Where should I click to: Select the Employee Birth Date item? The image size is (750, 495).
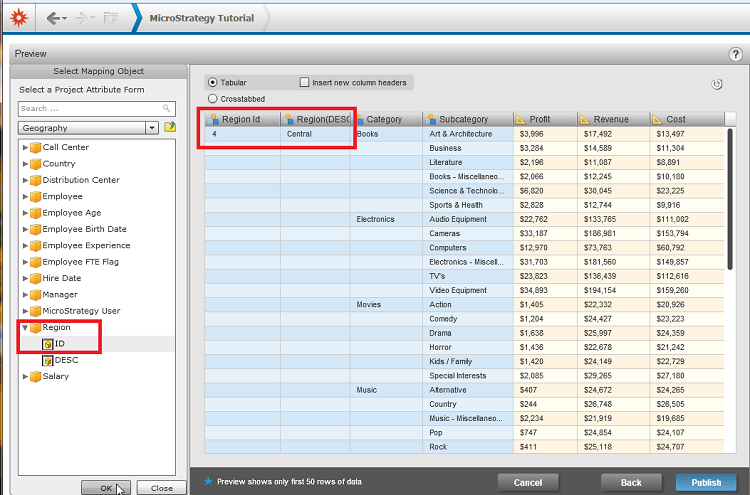(x=84, y=229)
